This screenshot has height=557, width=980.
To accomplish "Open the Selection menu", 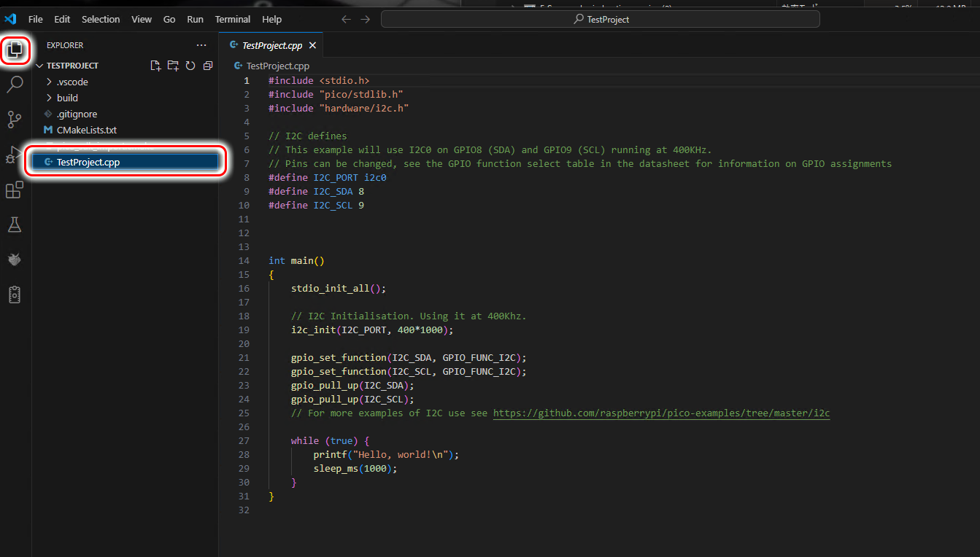I will pos(101,20).
